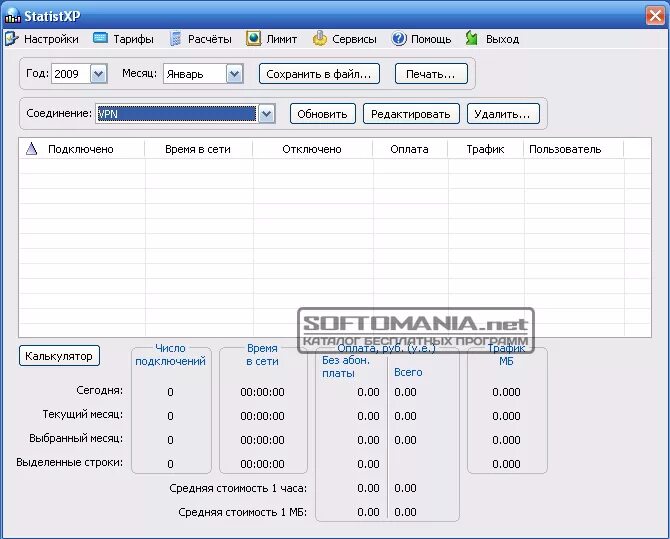This screenshot has height=539, width=670.
Task: Click the Сервисы tools icon
Action: click(320, 39)
